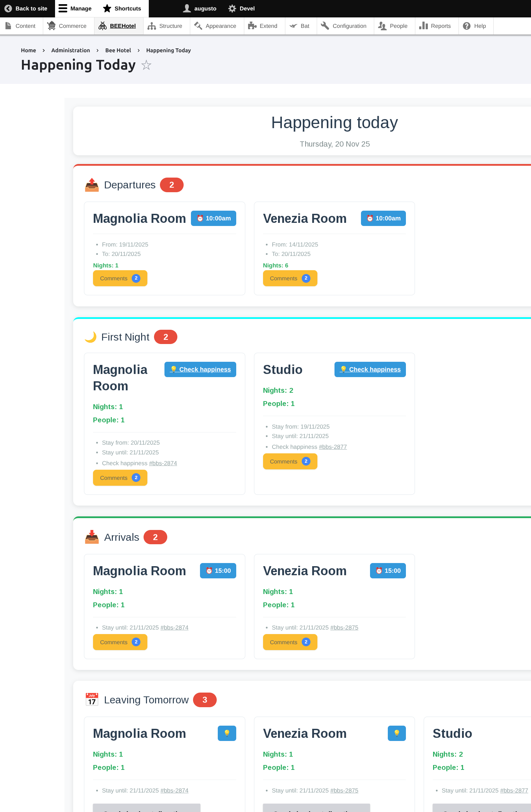This screenshot has height=812, width=531.
Task: Open Comments for Magnolia Room arrival
Action: pyautogui.click(x=120, y=642)
